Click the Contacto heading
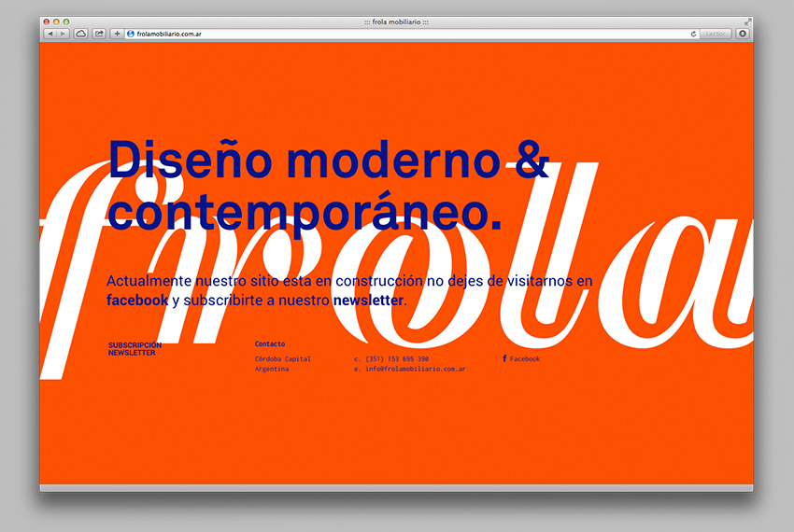This screenshot has width=794, height=532. 270,343
